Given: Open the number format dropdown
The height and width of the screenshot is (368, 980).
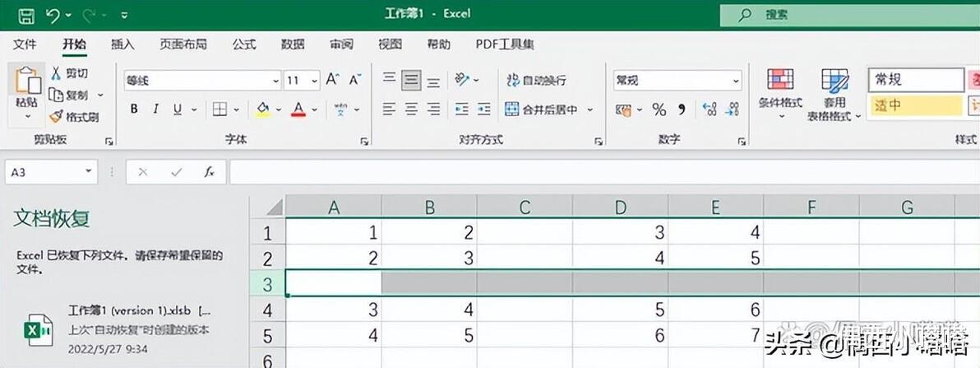Looking at the screenshot, I should coord(736,81).
